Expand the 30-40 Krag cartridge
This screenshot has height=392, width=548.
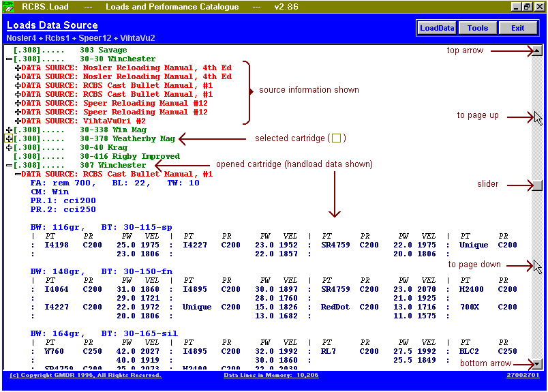coord(9,147)
